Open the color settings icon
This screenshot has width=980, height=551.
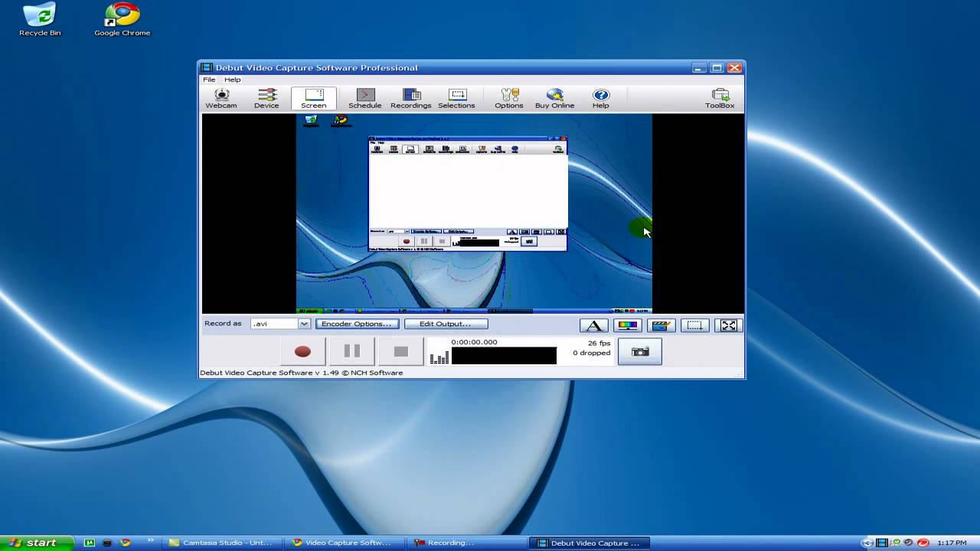[x=627, y=325]
